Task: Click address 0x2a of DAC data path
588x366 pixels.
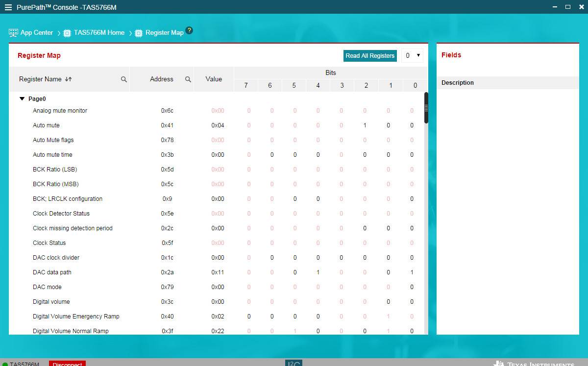Action: click(x=167, y=272)
